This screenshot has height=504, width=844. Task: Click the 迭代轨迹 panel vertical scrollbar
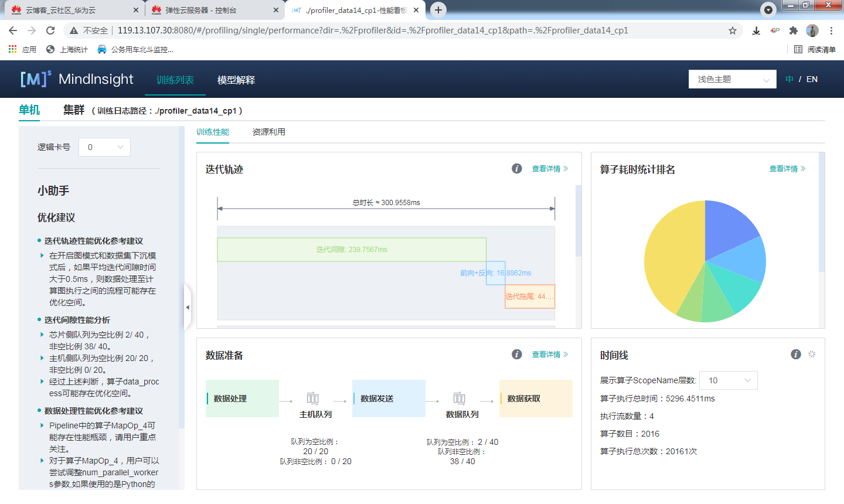[578, 221]
